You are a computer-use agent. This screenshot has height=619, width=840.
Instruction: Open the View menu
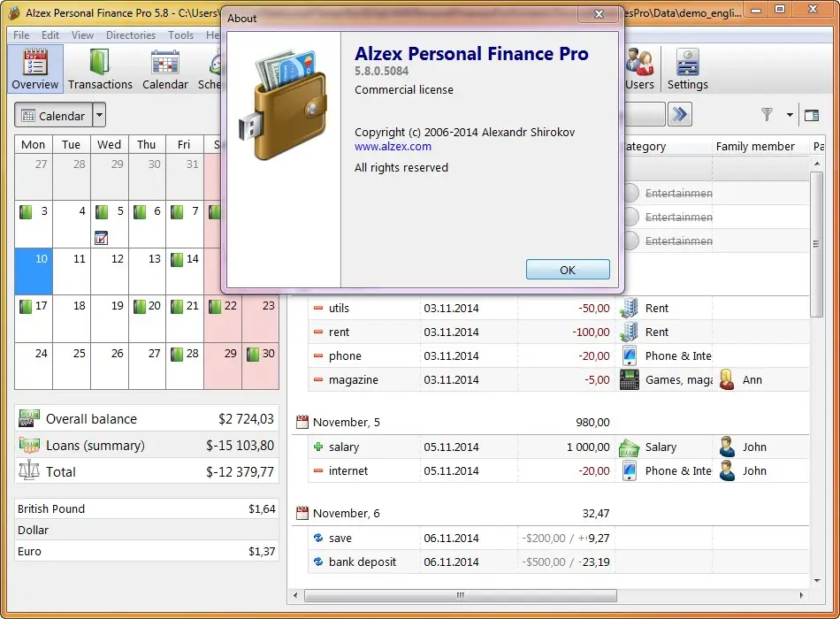coord(82,34)
